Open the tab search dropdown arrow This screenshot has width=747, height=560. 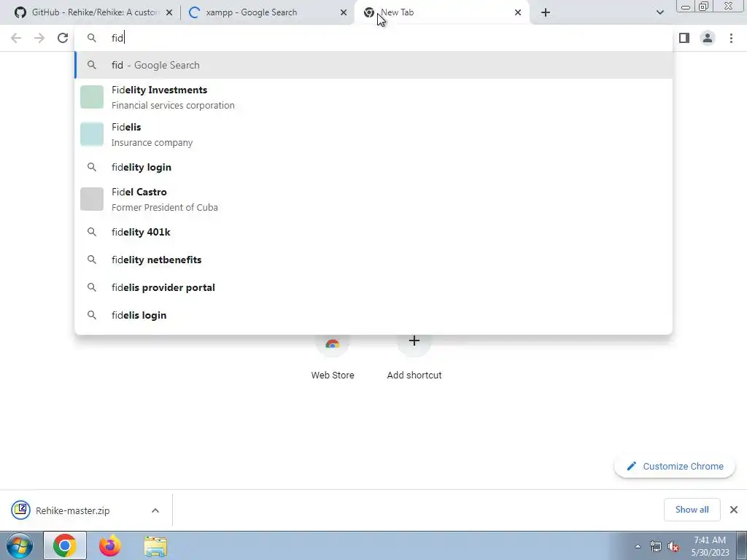(659, 12)
